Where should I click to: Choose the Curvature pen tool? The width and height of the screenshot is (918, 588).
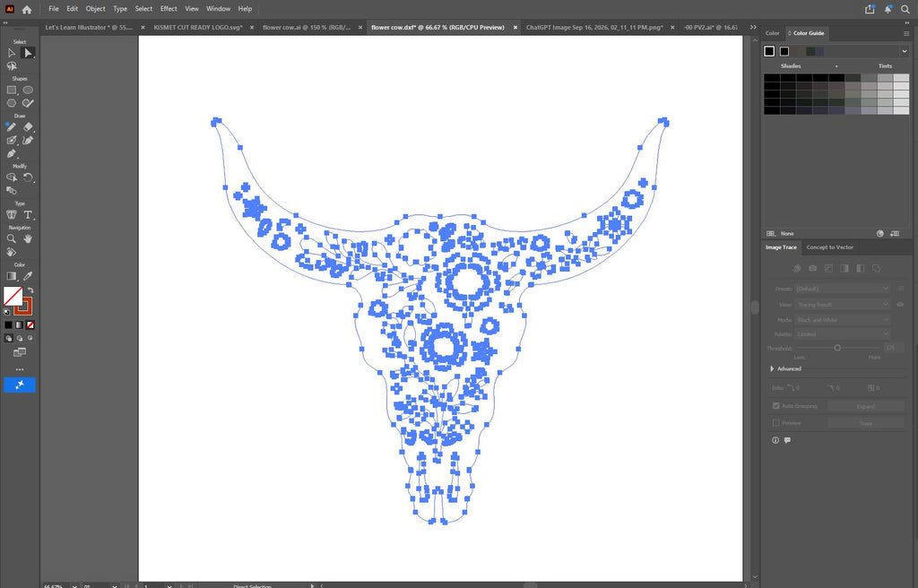(28, 141)
